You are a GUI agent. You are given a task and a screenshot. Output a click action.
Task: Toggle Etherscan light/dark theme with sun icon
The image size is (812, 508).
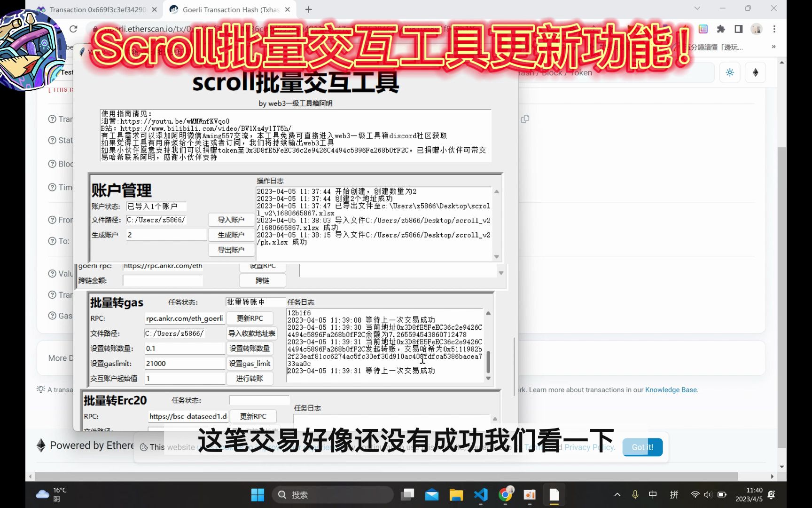point(729,72)
